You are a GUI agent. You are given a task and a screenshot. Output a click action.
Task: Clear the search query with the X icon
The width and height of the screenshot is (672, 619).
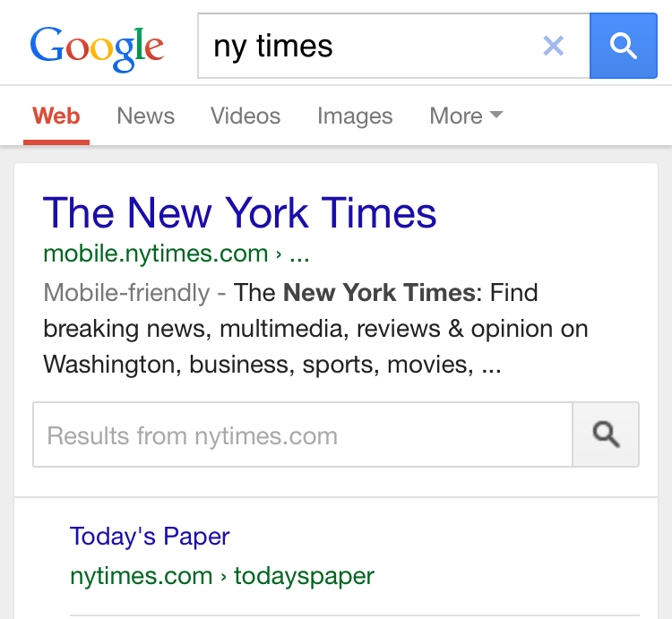pyautogui.click(x=554, y=46)
